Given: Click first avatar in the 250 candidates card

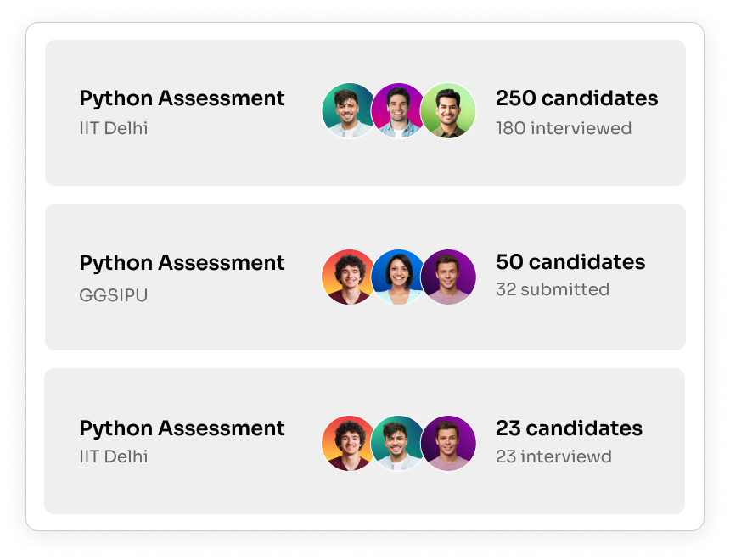Looking at the screenshot, I should 349,111.
